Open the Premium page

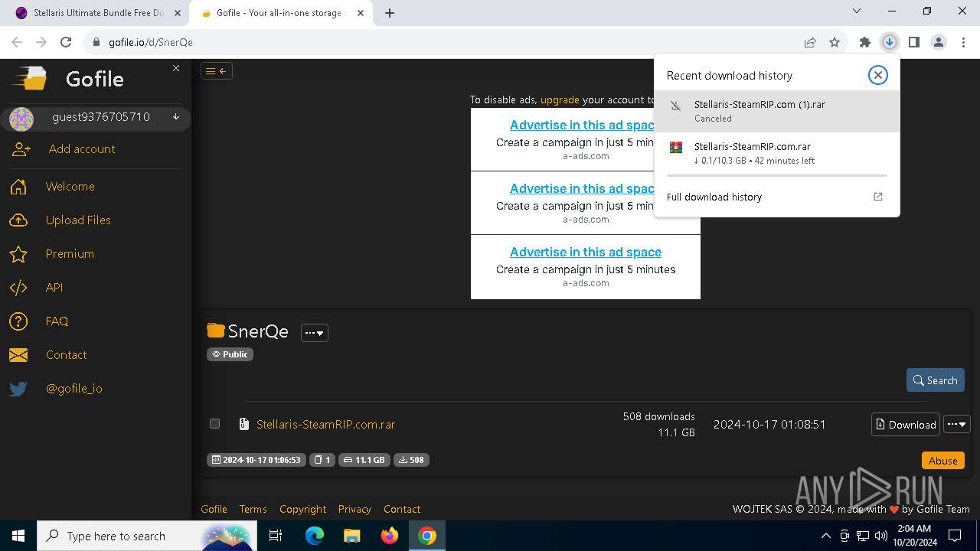tap(70, 253)
